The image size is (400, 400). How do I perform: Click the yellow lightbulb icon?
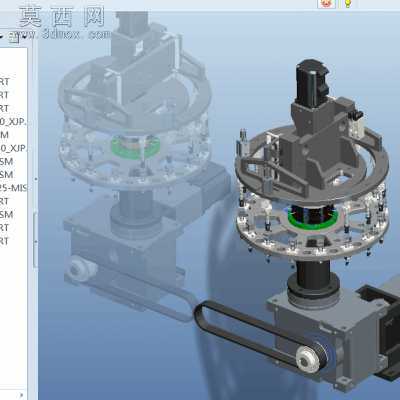[x=348, y=4]
